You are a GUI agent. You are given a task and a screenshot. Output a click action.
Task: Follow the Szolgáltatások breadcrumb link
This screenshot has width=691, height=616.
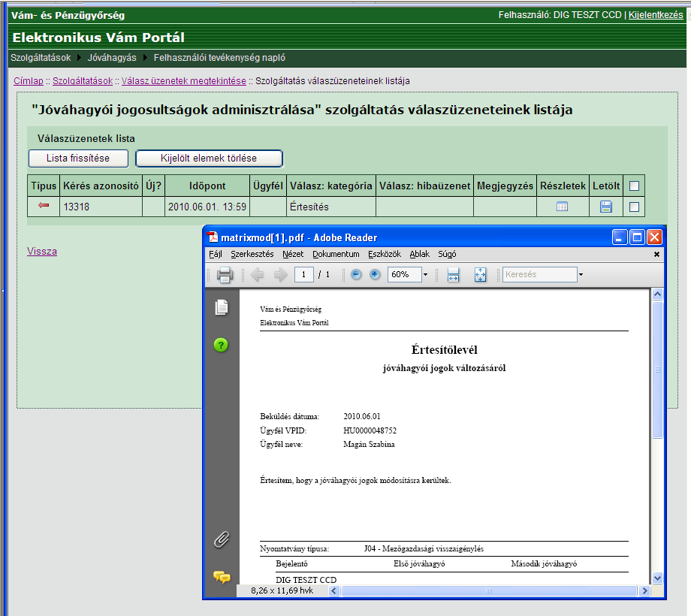83,81
